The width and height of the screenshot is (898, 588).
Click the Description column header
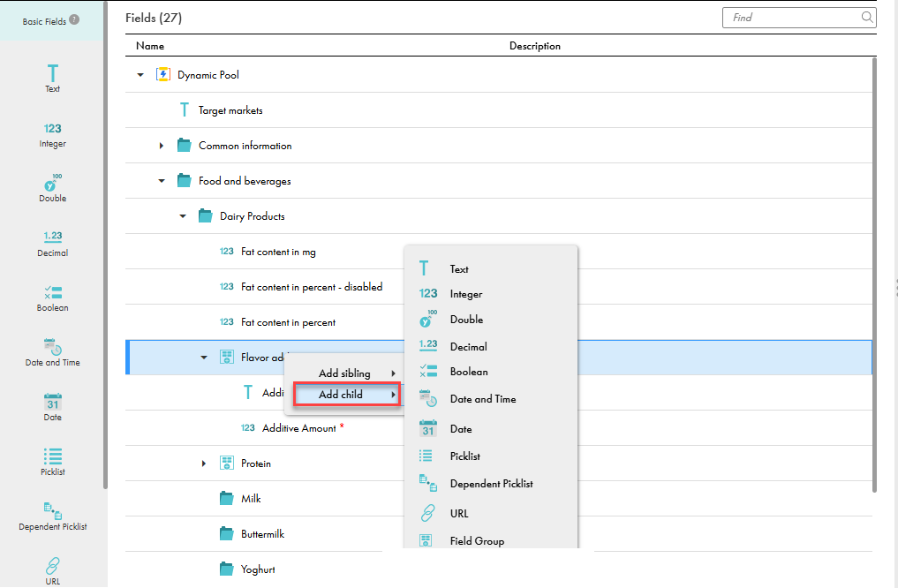535,46
